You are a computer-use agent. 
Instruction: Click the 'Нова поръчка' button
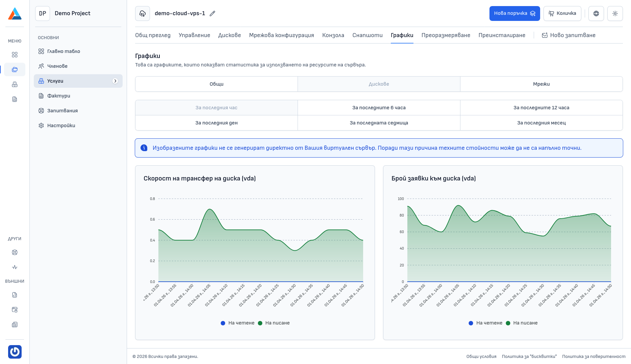click(514, 13)
